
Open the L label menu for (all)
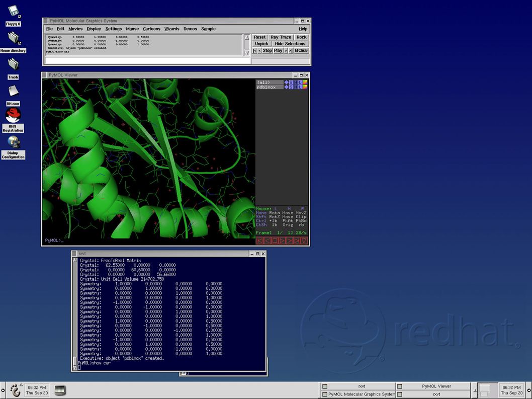300,82
